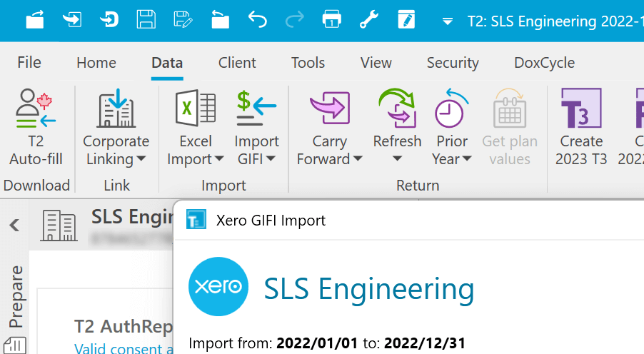This screenshot has height=354, width=644.
Task: Open the File menu
Action: [29, 63]
